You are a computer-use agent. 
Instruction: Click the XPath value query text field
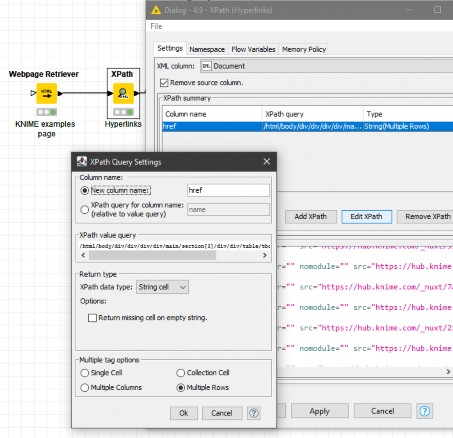174,246
